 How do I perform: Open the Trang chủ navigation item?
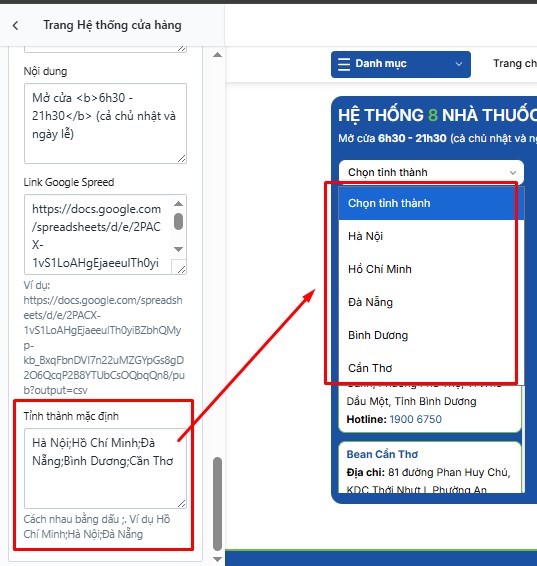click(x=515, y=64)
